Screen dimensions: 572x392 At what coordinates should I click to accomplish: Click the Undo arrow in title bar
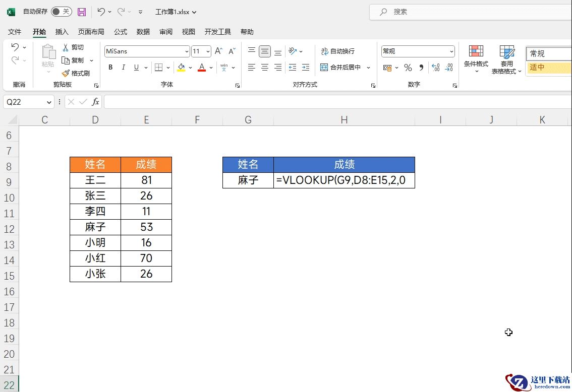point(101,12)
